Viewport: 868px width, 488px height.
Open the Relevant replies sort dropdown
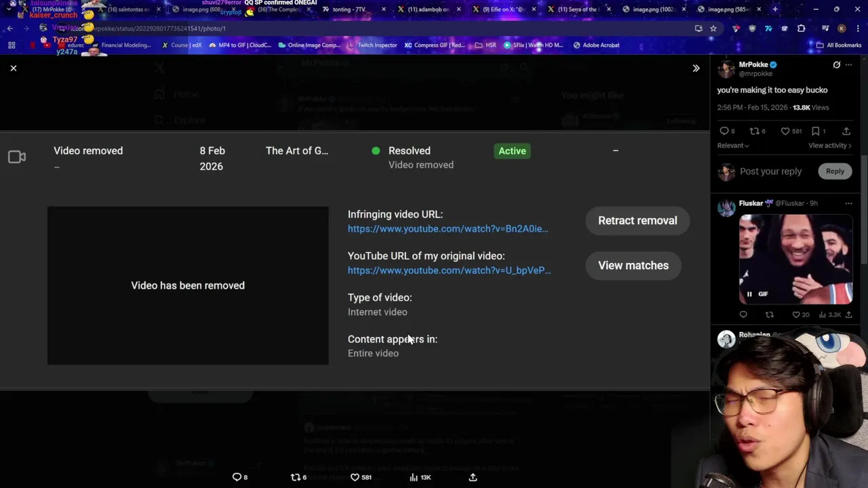(733, 146)
